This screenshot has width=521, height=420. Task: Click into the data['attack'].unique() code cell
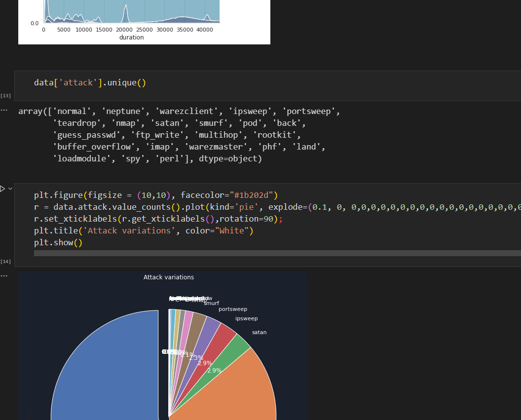tap(267, 86)
